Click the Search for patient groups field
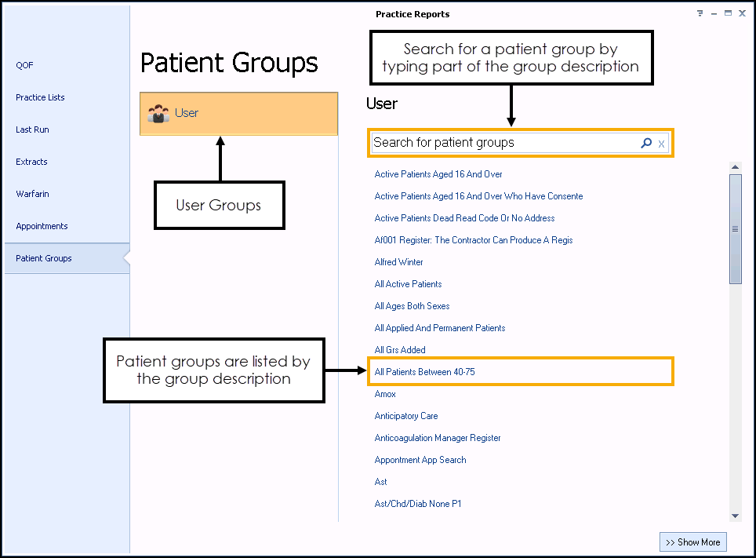The height and width of the screenshot is (558, 756). [x=502, y=143]
